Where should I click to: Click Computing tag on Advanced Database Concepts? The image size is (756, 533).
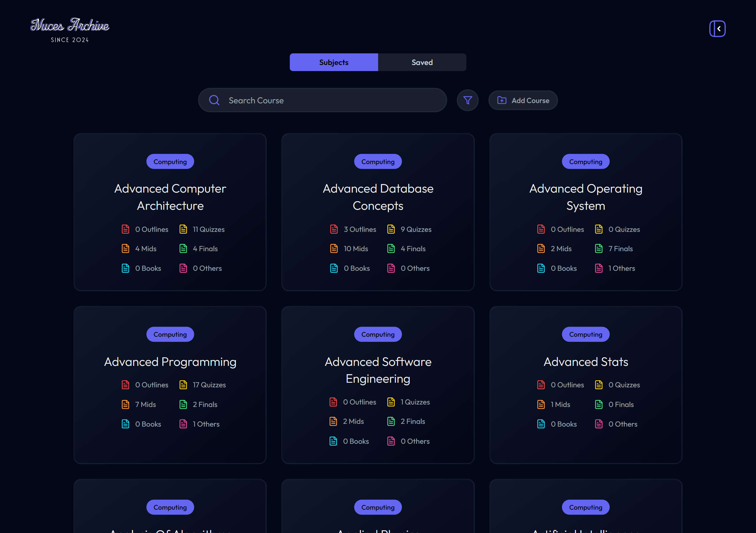point(378,162)
